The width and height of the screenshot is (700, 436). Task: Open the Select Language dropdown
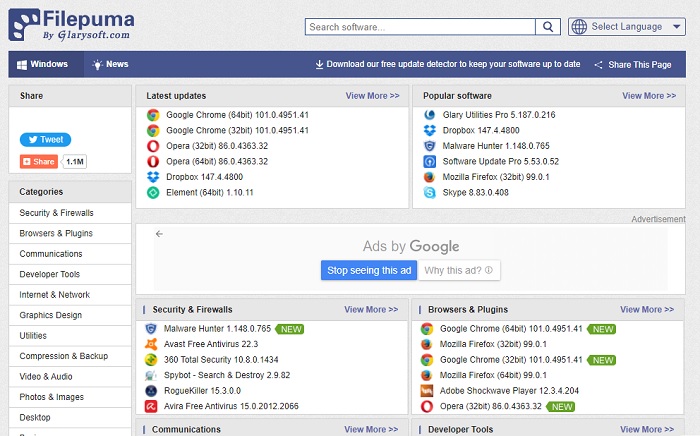point(627,27)
